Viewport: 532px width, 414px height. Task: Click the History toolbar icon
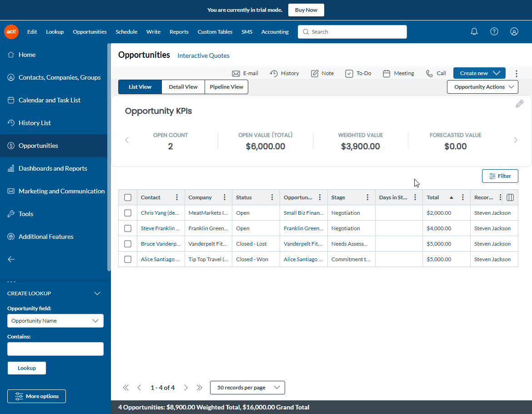[x=284, y=73]
